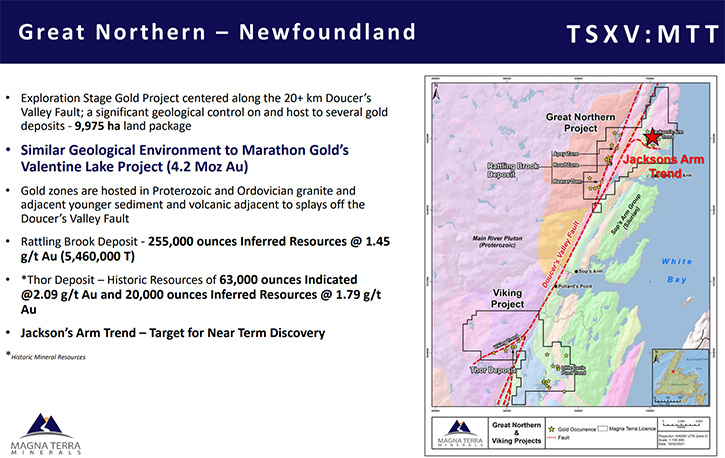Click '255,000 ounces Inferred Resources @ 1.45' text

269,241
